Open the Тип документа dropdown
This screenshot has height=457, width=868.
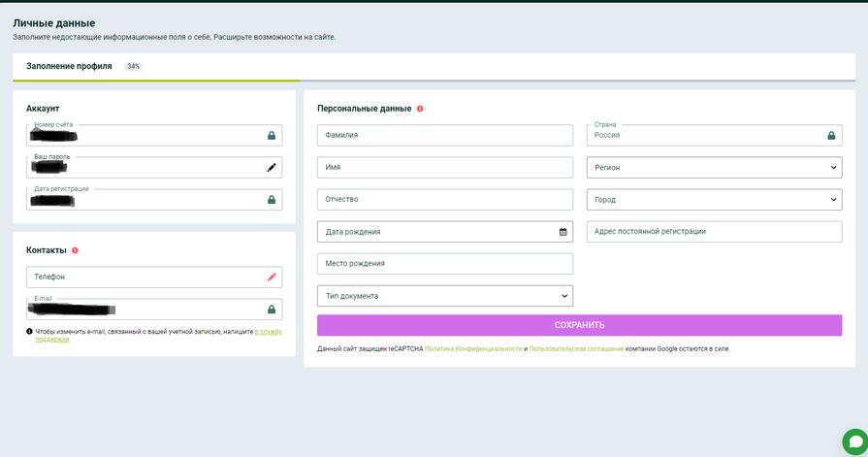click(445, 296)
